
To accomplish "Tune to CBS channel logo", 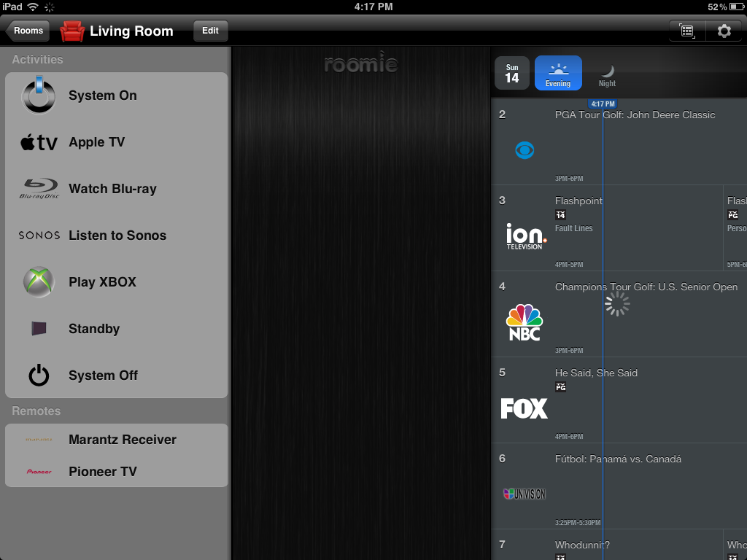I will tap(525, 150).
